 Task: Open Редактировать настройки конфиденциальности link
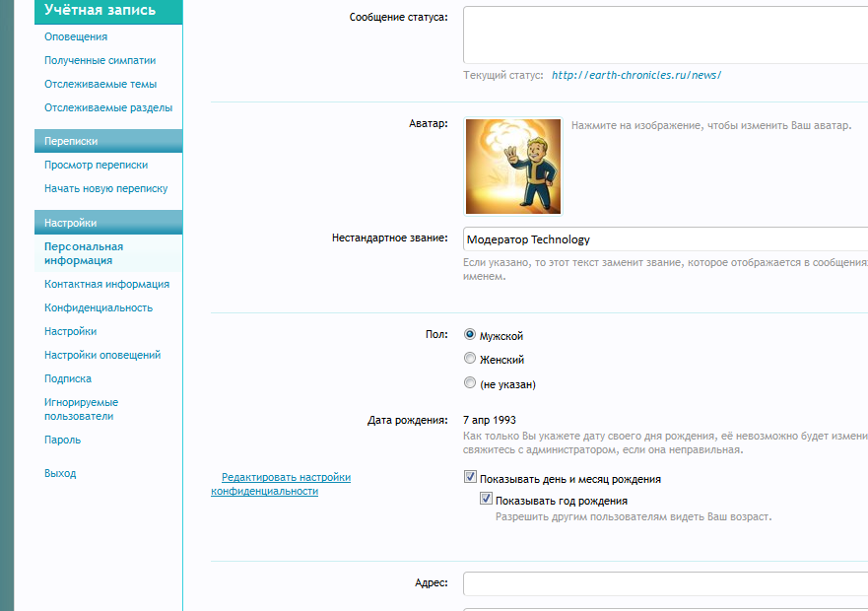pos(281,484)
